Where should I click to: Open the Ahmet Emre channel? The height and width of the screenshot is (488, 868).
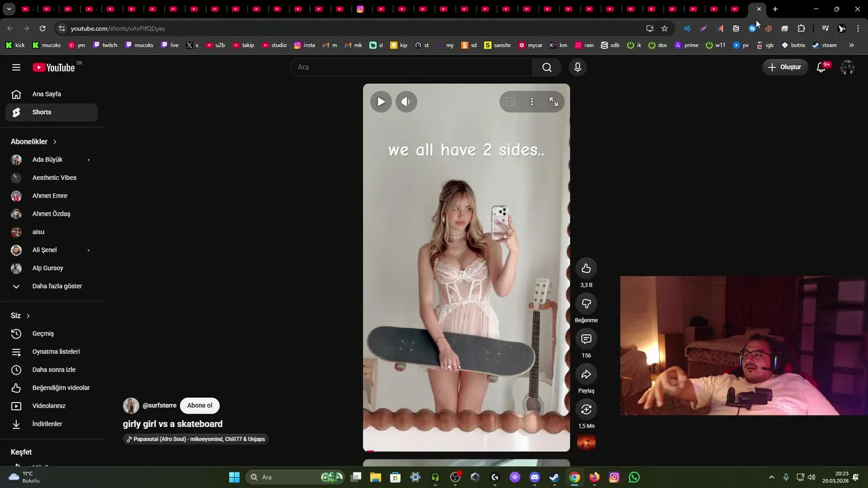tap(52, 196)
